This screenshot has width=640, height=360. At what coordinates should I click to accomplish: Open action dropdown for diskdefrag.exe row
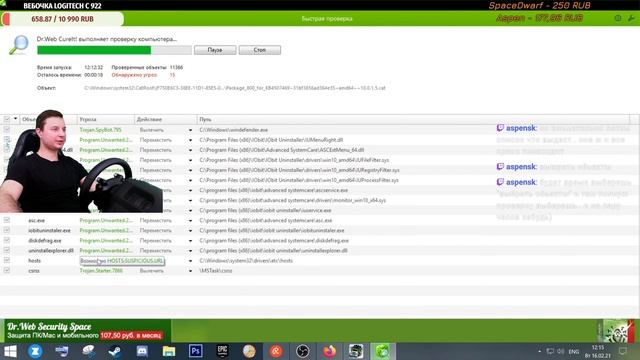tap(190, 241)
